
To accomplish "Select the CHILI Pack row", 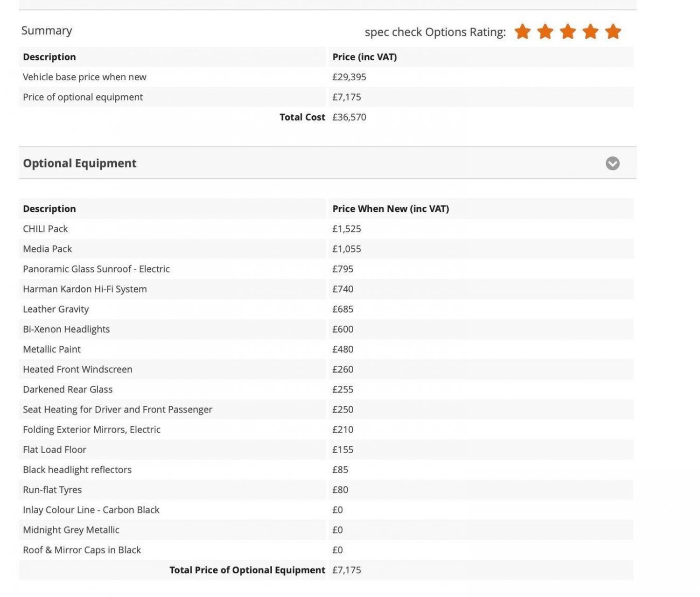I will click(x=326, y=229).
